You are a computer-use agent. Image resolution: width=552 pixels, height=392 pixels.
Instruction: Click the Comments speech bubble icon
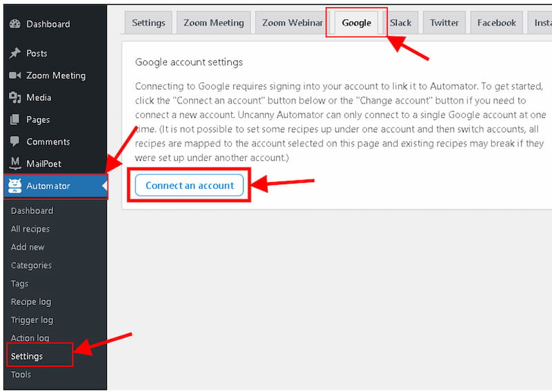coord(14,141)
